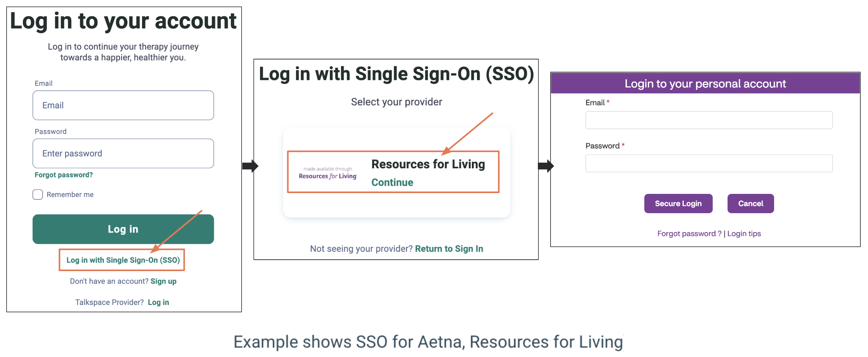Click Continue under Resources for Living
The image size is (868, 357).
[392, 182]
